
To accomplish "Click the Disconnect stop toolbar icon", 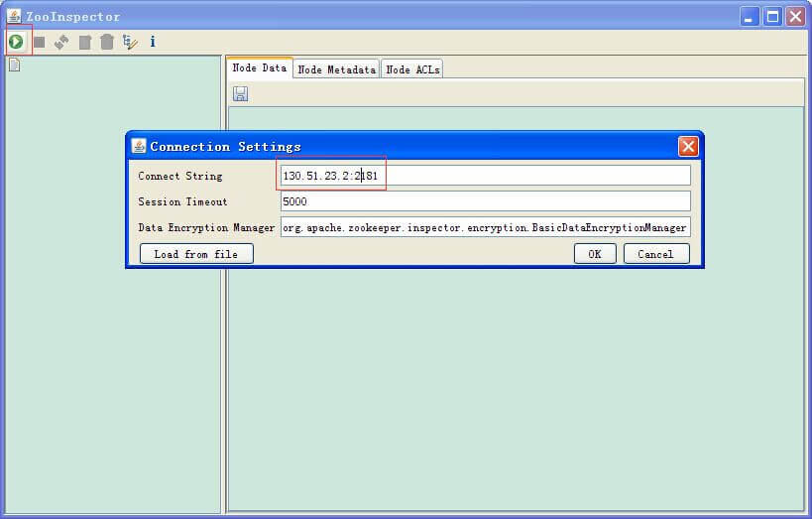I will click(39, 42).
